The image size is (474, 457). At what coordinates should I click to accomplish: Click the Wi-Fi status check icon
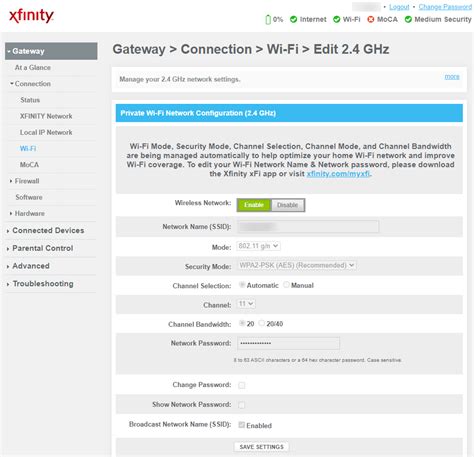point(337,19)
